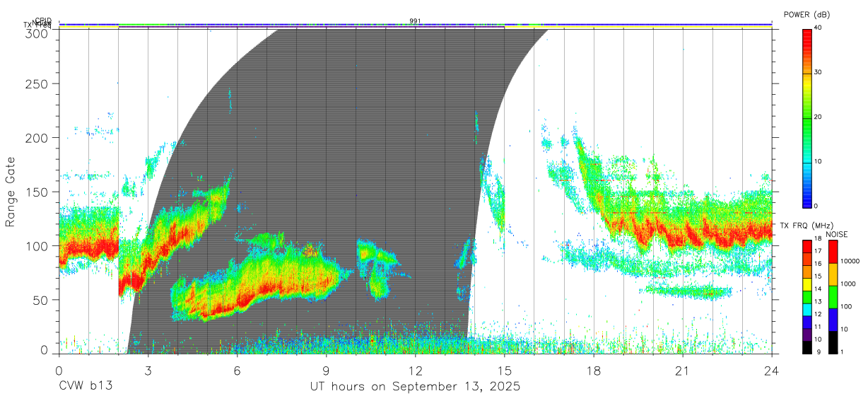Click the POWER (dB) colorbar gradient

807,117
